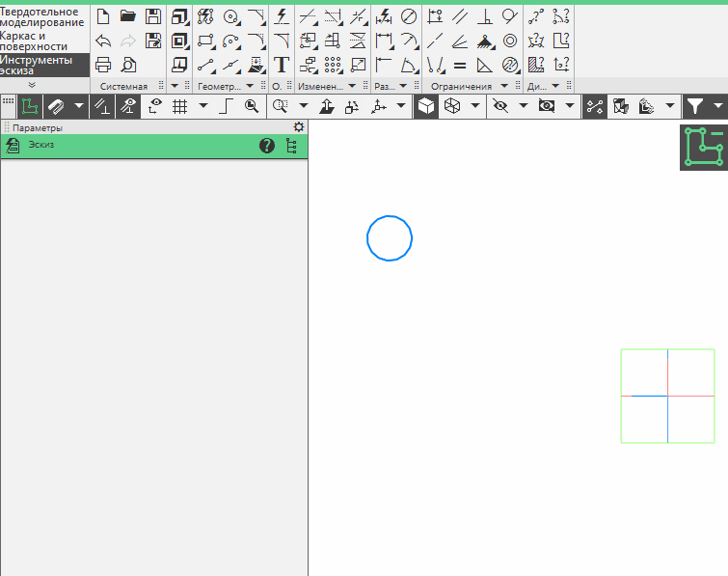Switch to Твердотельное моделирование toolbar set
728x576 pixels.
coord(43,16)
